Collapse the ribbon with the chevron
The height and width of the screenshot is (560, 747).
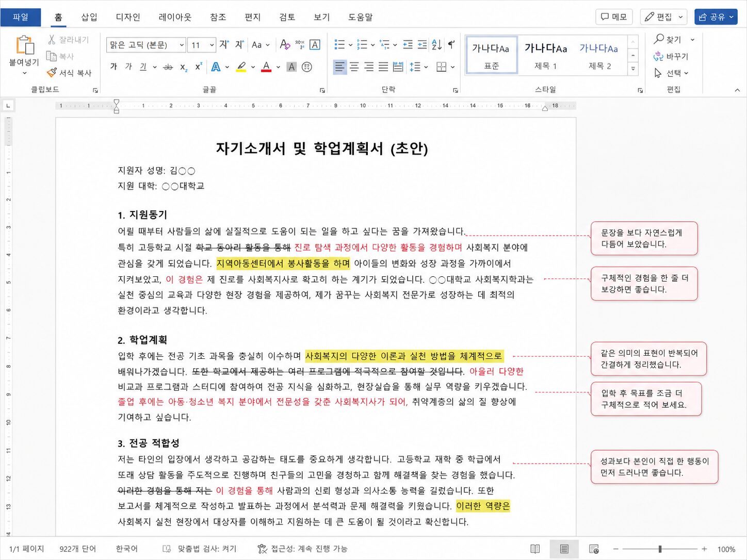pyautogui.click(x=737, y=90)
